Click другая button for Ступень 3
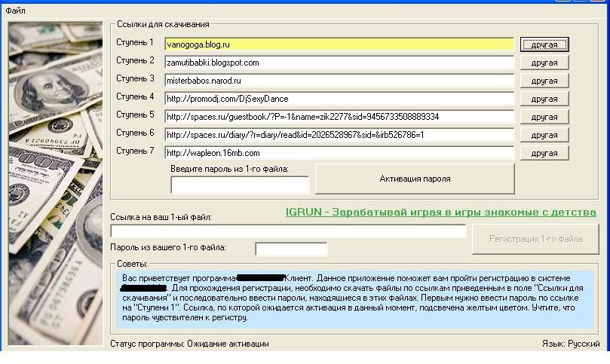610x364 pixels. pyautogui.click(x=544, y=81)
